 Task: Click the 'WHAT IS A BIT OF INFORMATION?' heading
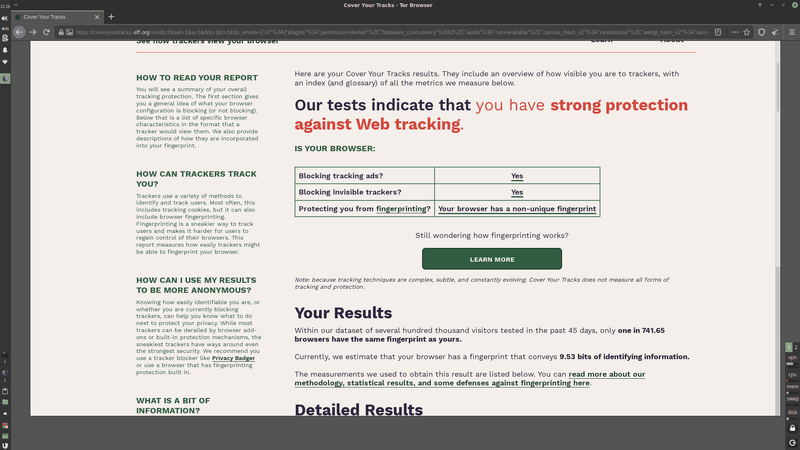(173, 406)
